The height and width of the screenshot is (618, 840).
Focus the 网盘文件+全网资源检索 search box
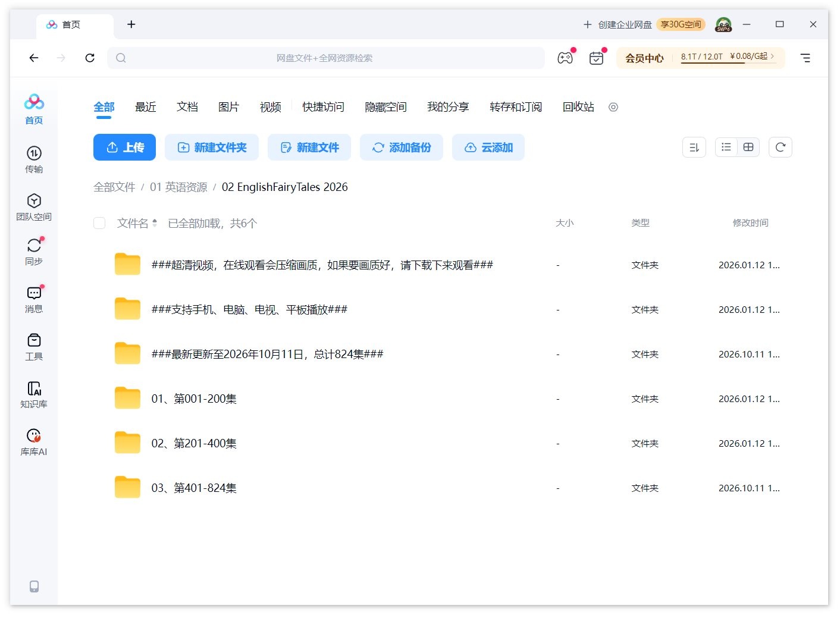point(326,58)
